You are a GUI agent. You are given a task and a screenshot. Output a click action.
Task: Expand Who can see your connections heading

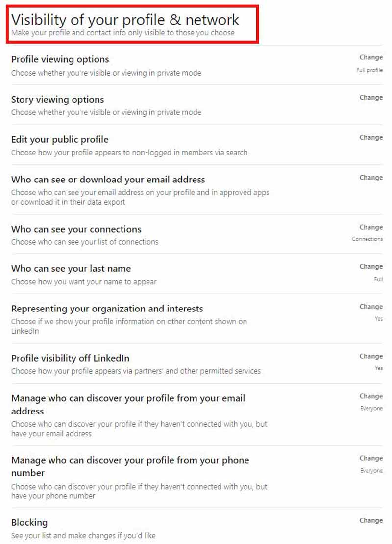[76, 229]
